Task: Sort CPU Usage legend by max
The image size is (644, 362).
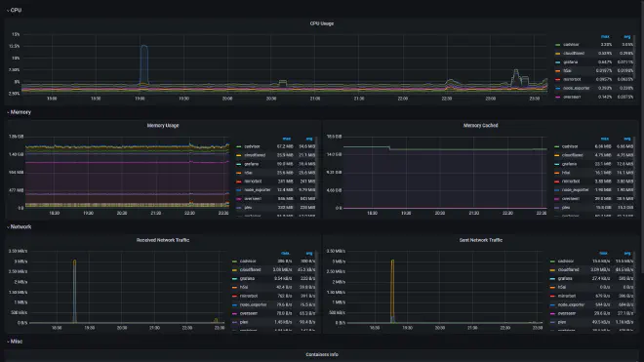Action: point(605,36)
